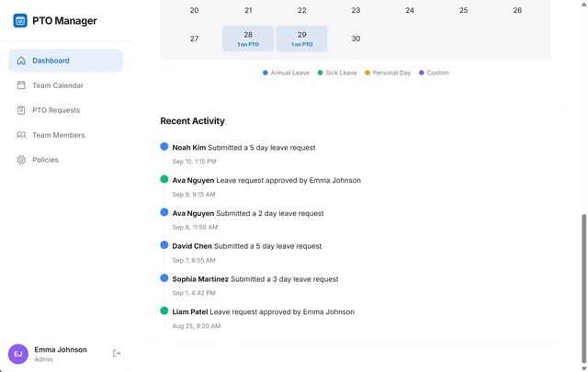Click the EJ purple avatar
The image size is (588, 372).
coord(18,354)
